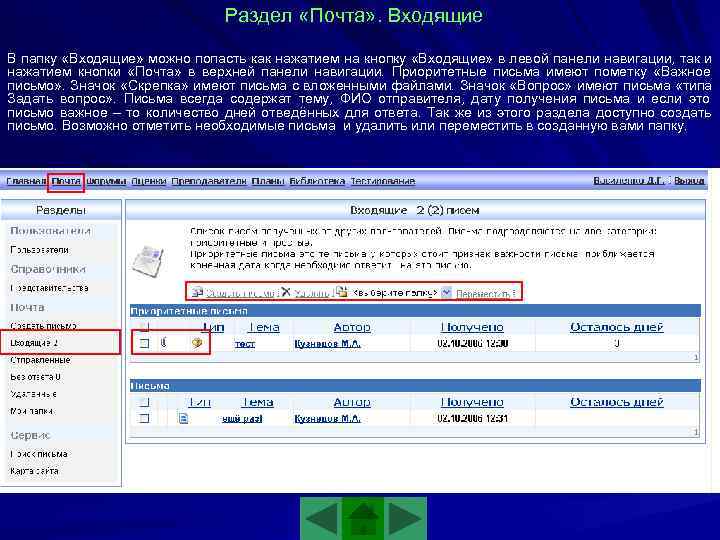Open the letter with subject тест

pos(245,343)
